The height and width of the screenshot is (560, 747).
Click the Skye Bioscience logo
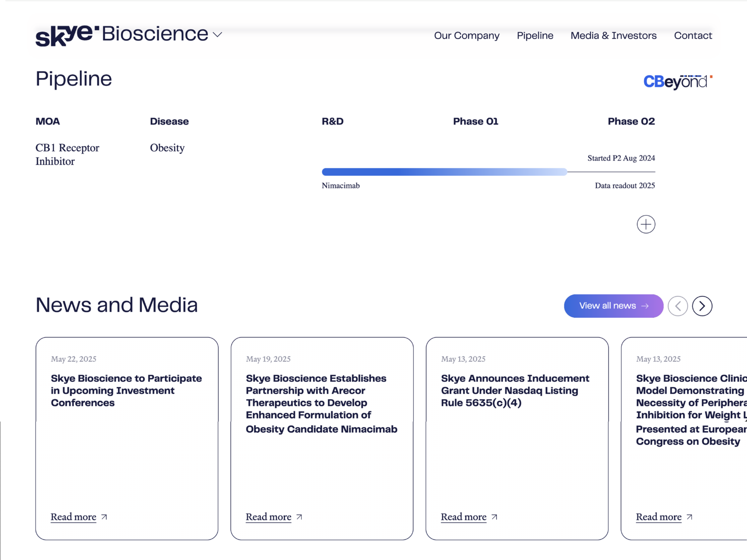point(122,35)
